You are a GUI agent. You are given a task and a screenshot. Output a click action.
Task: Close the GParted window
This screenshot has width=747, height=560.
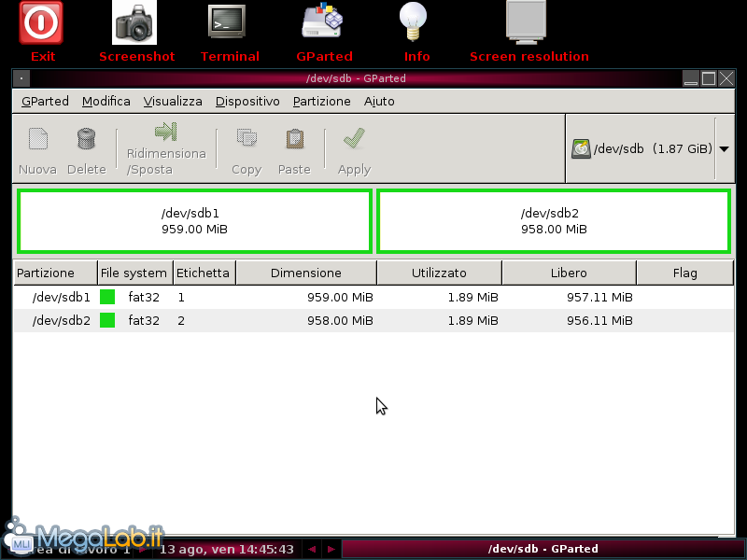point(726,78)
